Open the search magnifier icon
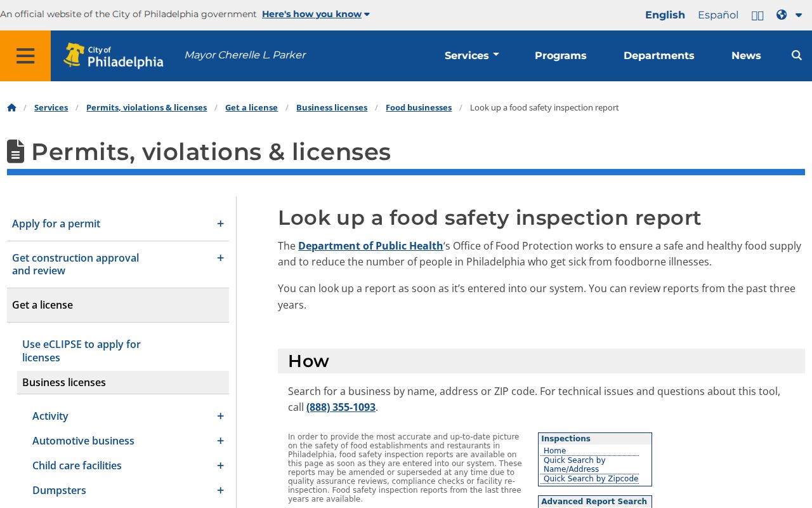This screenshot has width=812, height=508. [797, 55]
